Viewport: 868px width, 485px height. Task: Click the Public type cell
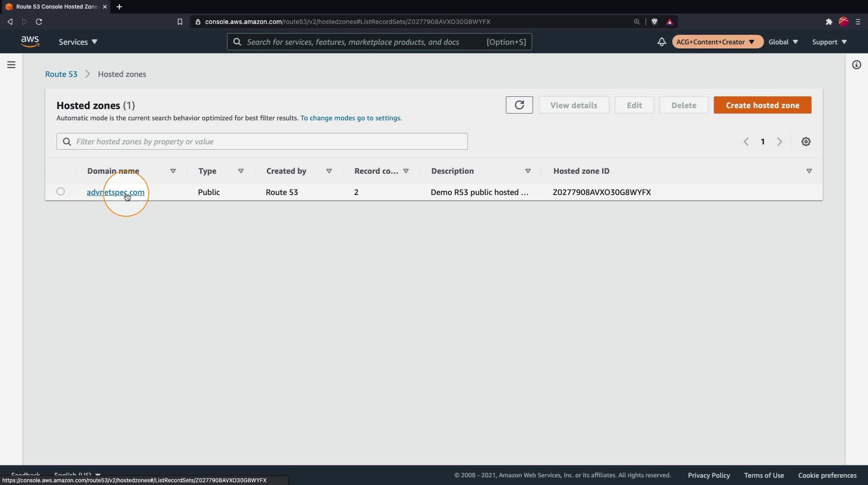[x=209, y=192]
